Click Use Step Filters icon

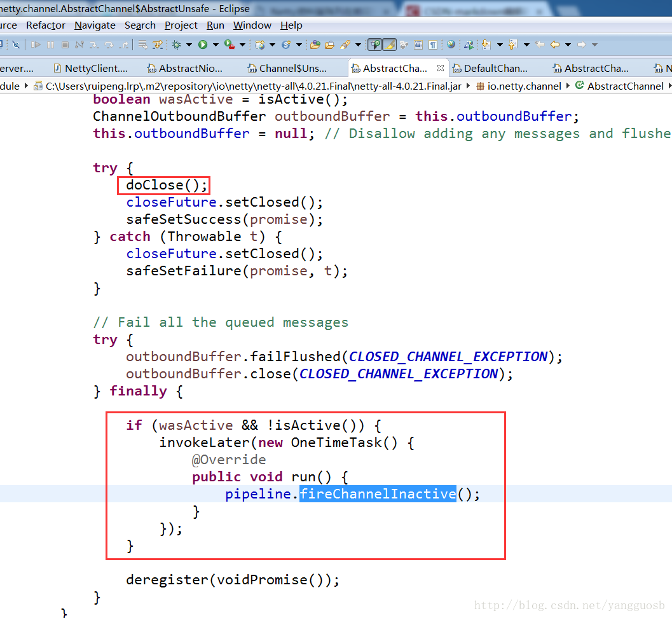(158, 45)
